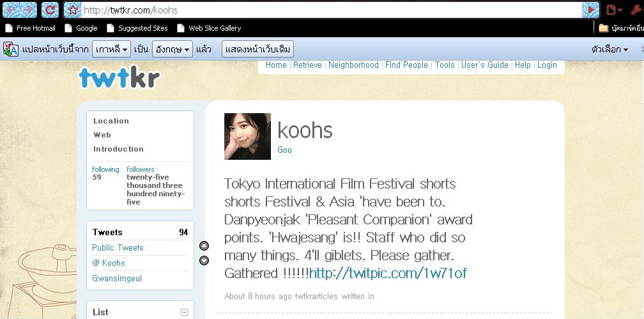
Task: Click the twtkr logo
Action: click(119, 77)
